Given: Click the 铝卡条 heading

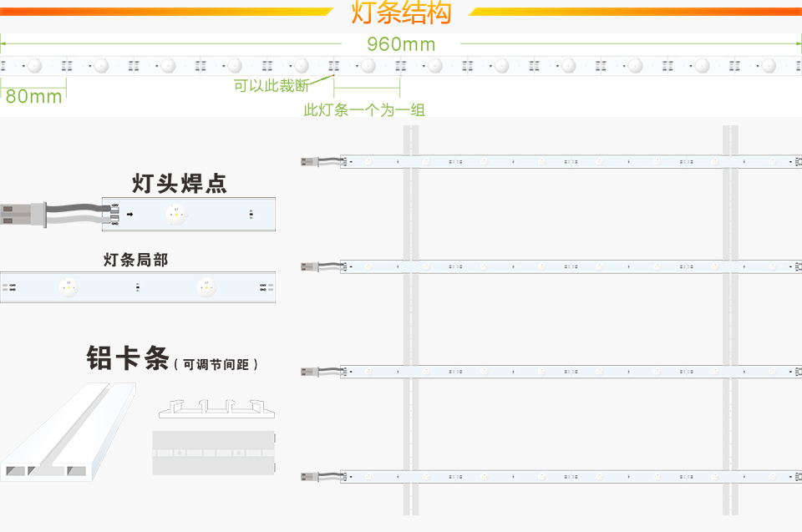Looking at the screenshot, I should coord(128,358).
